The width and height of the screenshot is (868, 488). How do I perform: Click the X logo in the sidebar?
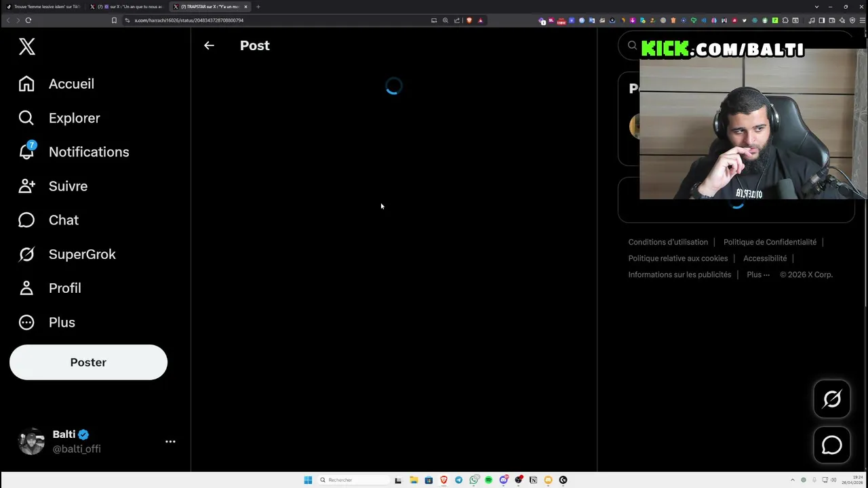click(27, 46)
